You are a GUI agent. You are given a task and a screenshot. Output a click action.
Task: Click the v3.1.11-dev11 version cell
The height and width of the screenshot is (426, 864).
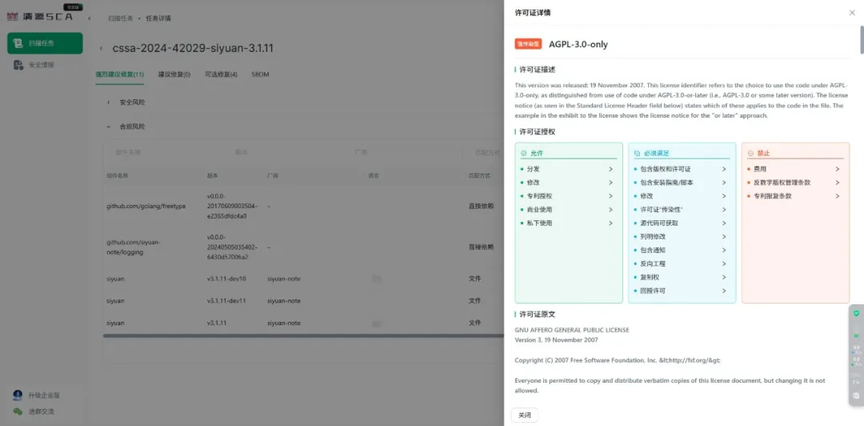tap(226, 301)
